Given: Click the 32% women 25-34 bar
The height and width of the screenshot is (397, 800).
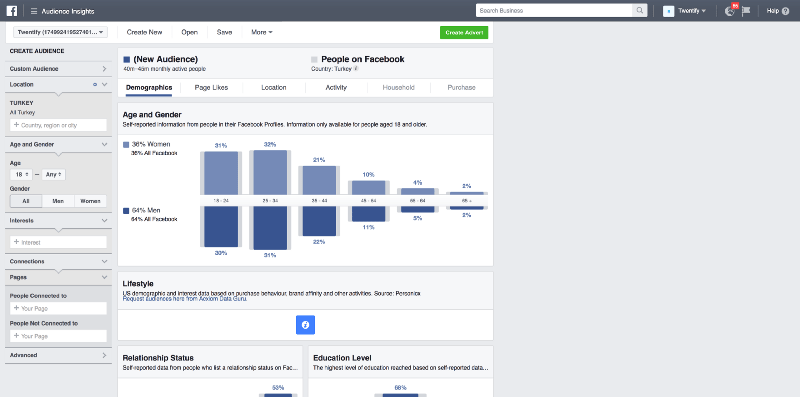Looking at the screenshot, I should (270, 172).
